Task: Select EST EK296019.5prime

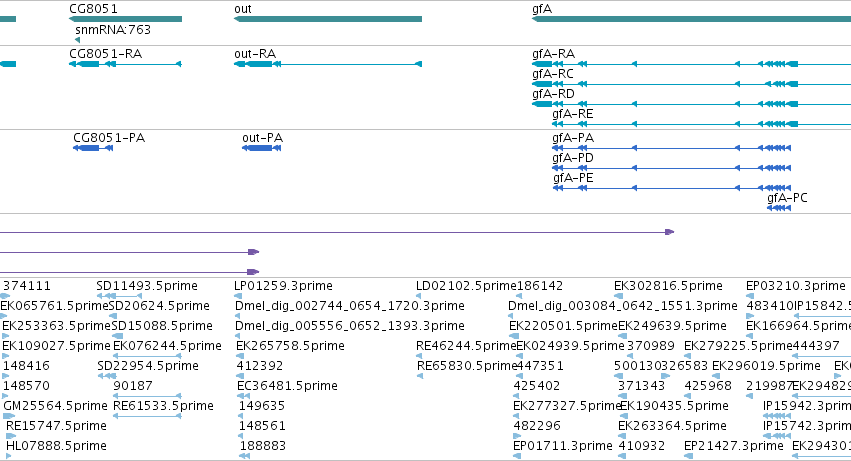Action: pos(766,366)
